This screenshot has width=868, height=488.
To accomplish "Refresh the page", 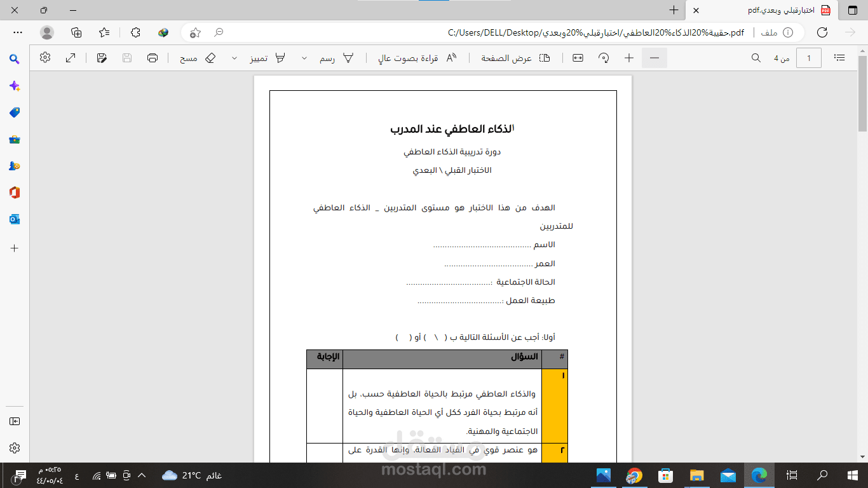I will pyautogui.click(x=822, y=32).
